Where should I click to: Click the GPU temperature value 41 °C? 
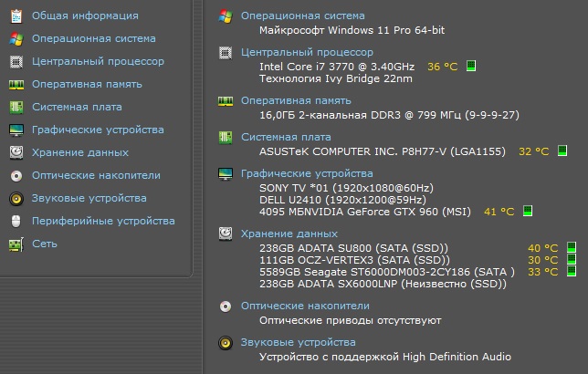(499, 212)
